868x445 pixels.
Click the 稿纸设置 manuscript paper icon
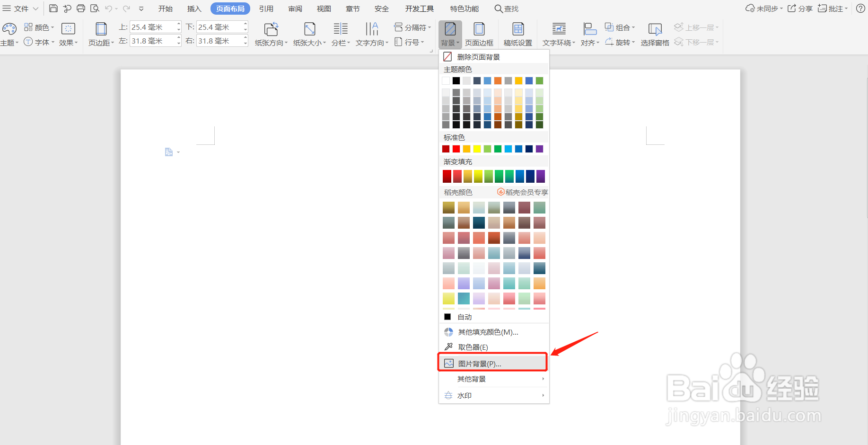pos(518,29)
